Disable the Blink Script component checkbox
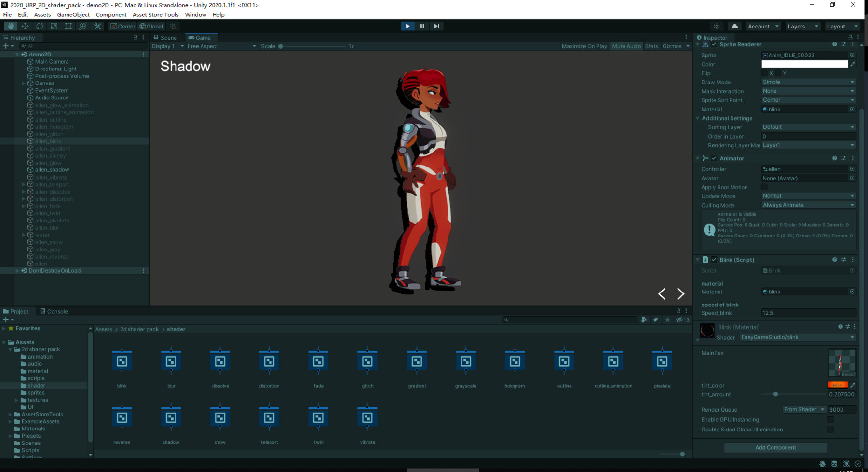The image size is (868, 472). (x=714, y=259)
